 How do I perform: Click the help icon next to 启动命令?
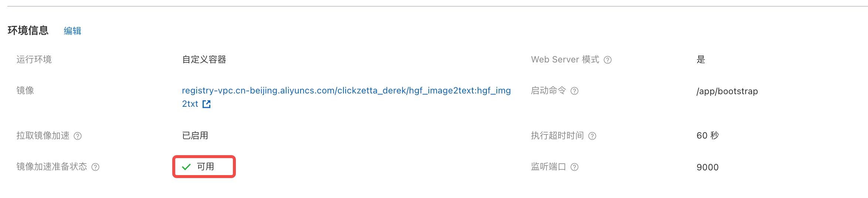pos(574,91)
